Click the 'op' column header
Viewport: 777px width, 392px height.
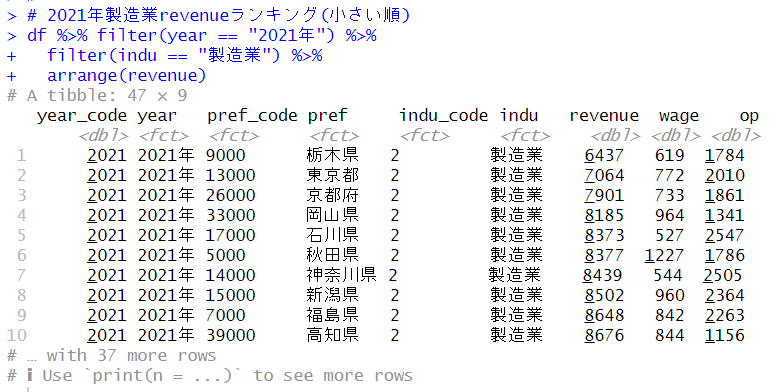tap(749, 116)
